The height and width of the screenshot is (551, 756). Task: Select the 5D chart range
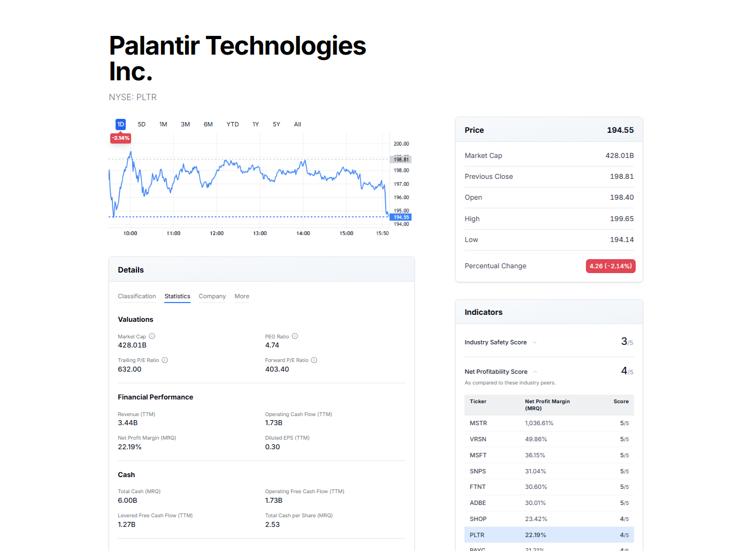(142, 125)
